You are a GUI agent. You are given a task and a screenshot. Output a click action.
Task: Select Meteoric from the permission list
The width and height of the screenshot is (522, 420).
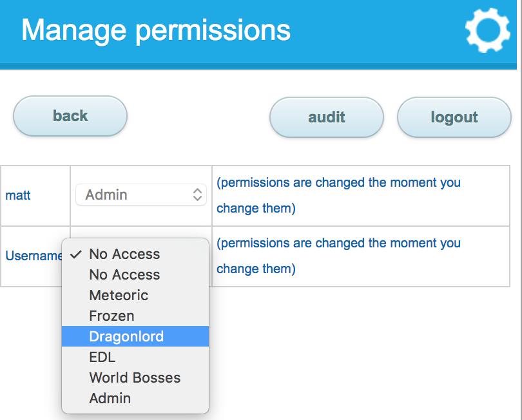[119, 296]
